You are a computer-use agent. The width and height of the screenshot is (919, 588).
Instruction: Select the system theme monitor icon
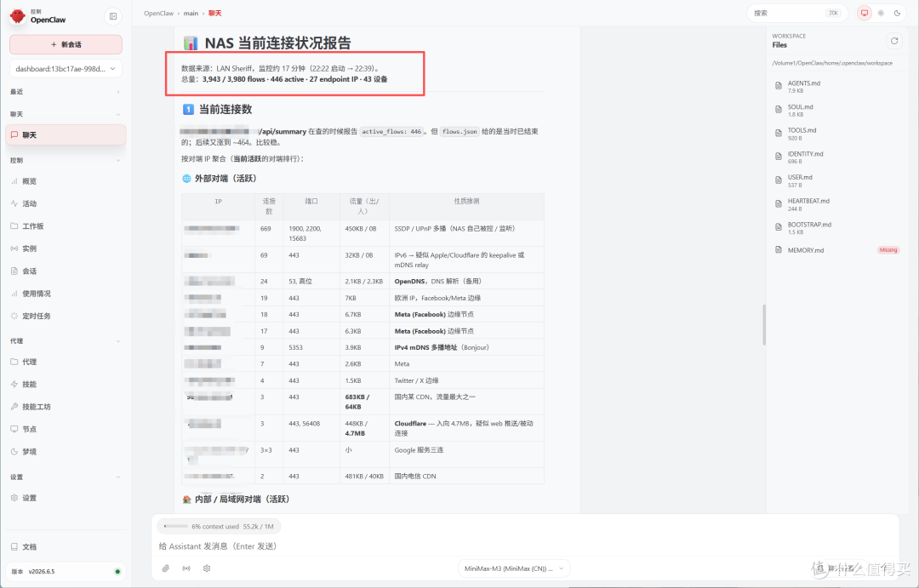(x=864, y=13)
